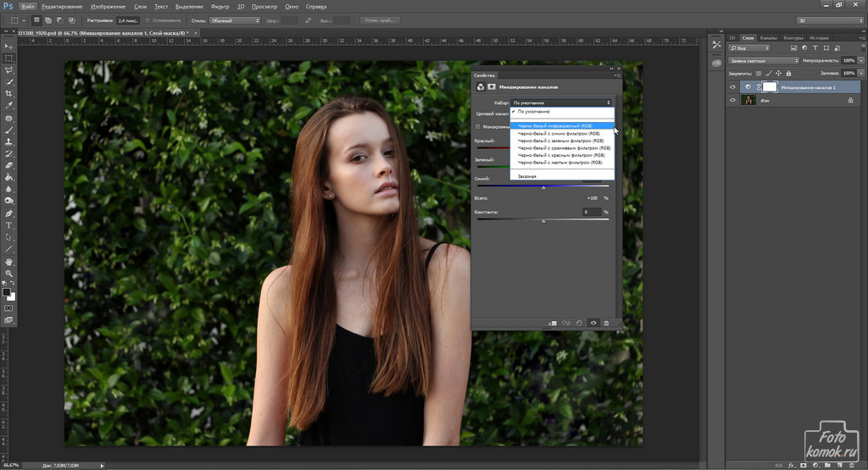This screenshot has height=470, width=868.
Task: Choose Subtract from selection mode button
Action: (x=60, y=20)
